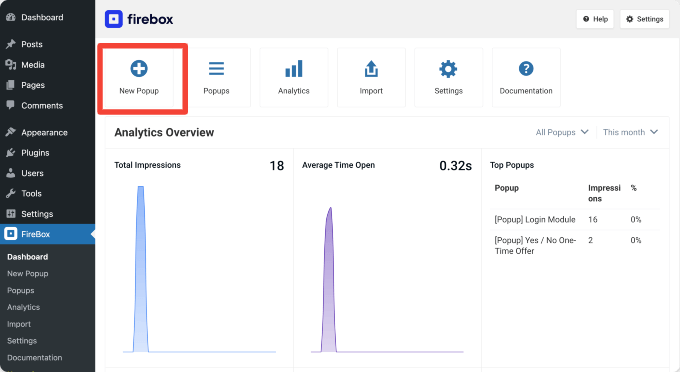Image resolution: width=680 pixels, height=372 pixels.
Task: Open the Pages menu item
Action: (48, 85)
